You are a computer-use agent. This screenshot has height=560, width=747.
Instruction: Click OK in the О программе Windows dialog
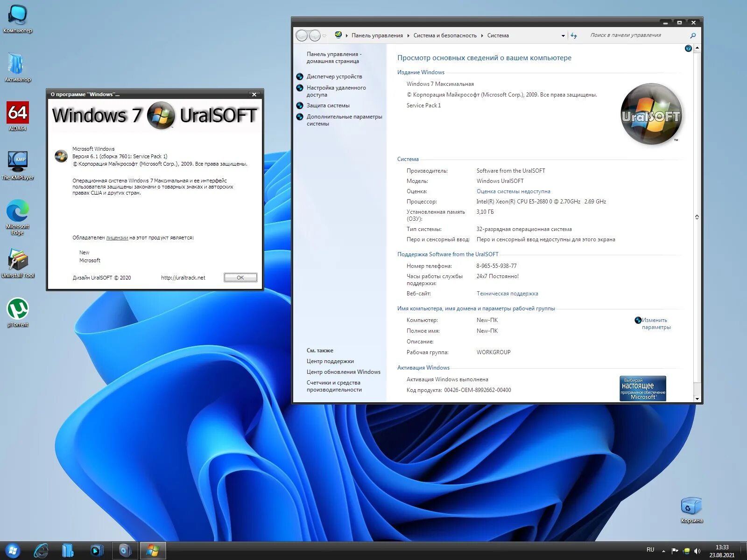point(240,278)
